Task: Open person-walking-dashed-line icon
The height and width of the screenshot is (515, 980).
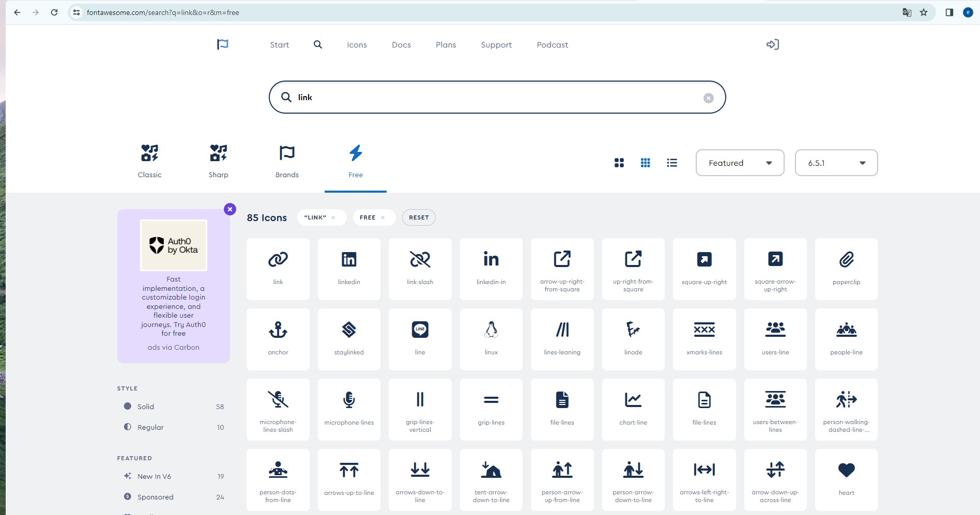Action: pos(847,409)
